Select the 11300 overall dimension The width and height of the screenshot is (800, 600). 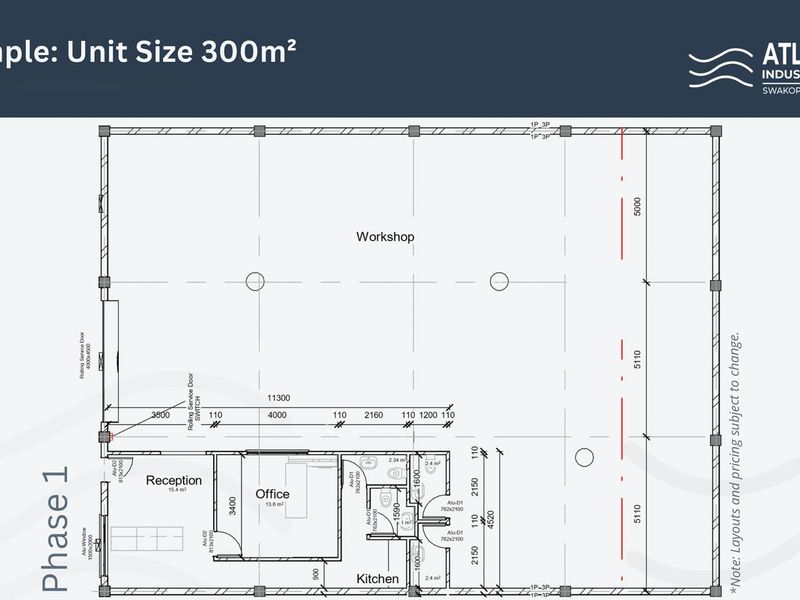[279, 398]
